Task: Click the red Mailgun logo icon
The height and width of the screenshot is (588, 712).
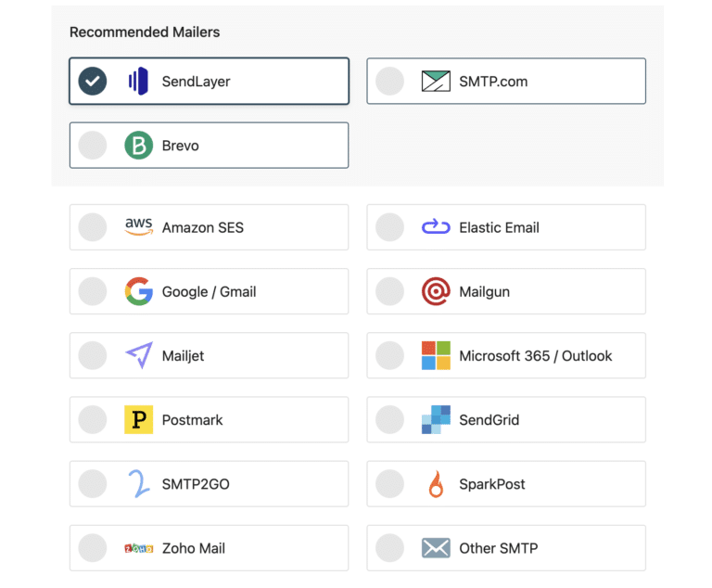Action: click(436, 291)
